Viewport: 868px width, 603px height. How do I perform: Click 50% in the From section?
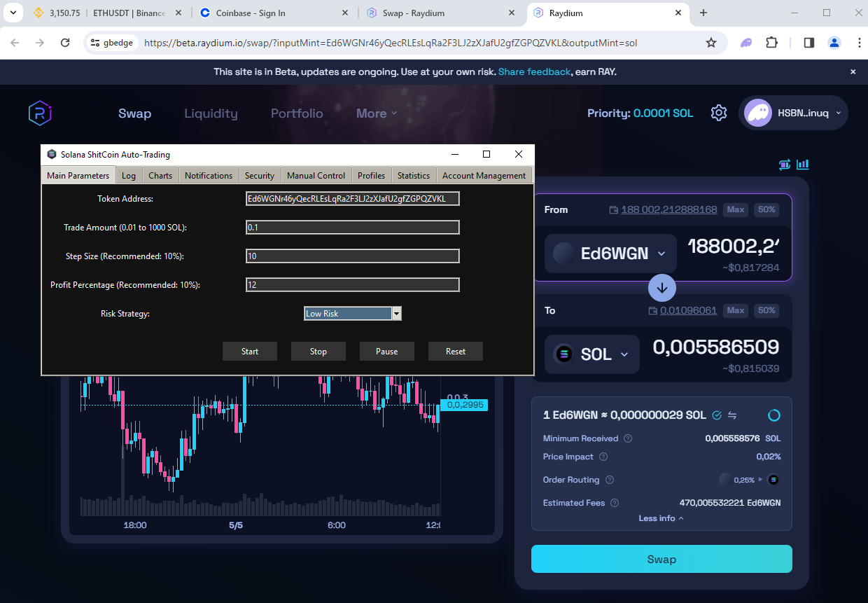point(766,209)
